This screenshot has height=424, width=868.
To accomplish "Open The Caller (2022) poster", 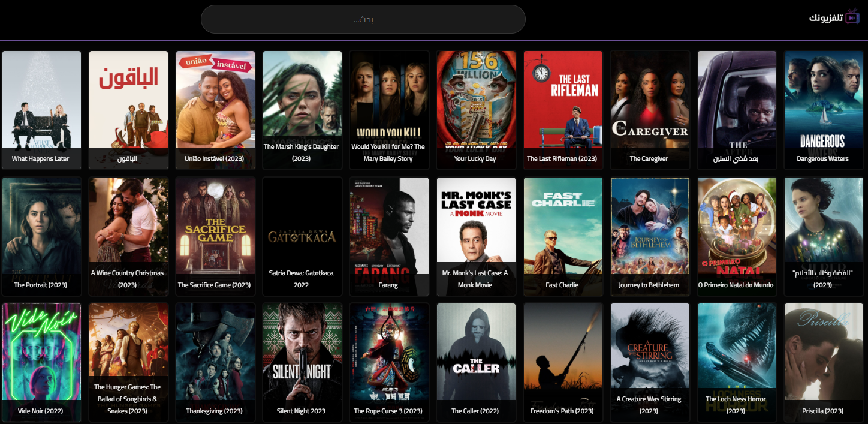I will tap(477, 362).
